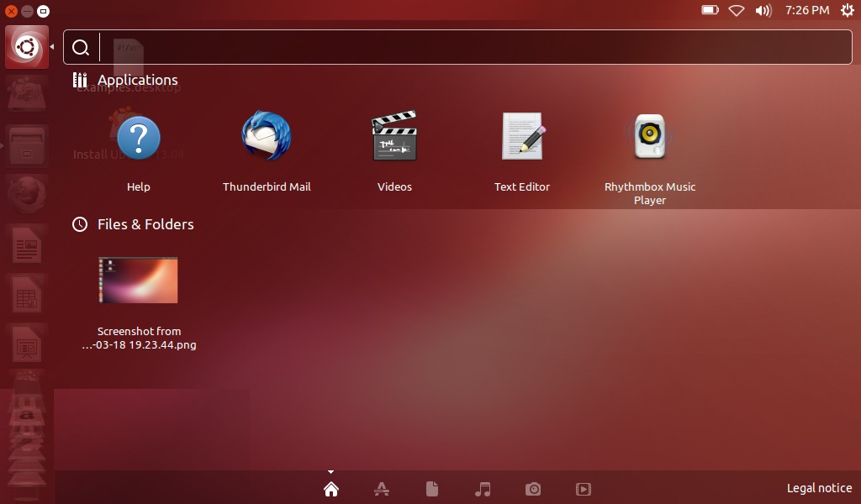Open the screenshot thumbnail under Files & Folders
The height and width of the screenshot is (504, 861).
click(x=139, y=280)
